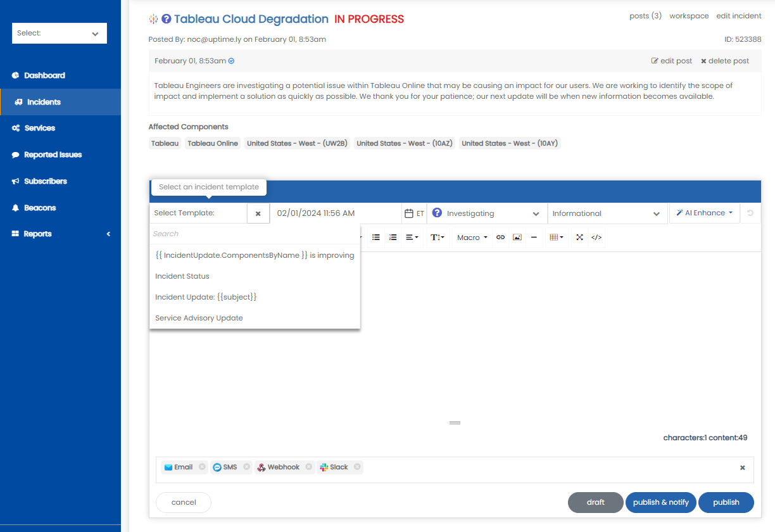
Task: Insert a horizontal rule
Action: pyautogui.click(x=534, y=237)
